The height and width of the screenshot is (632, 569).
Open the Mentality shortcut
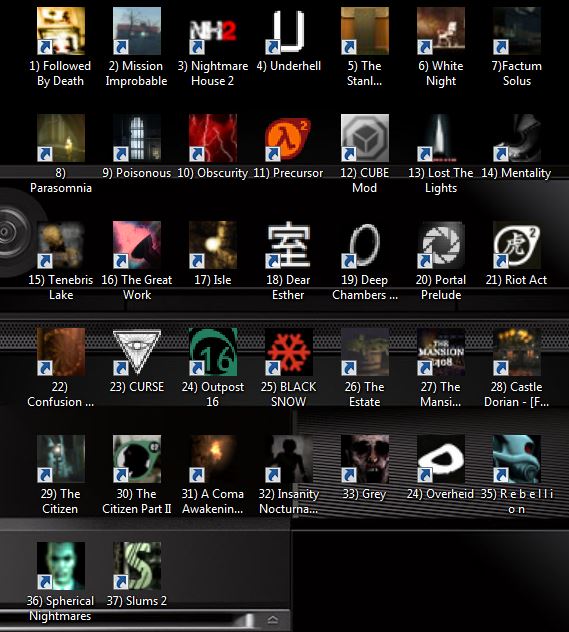pos(517,138)
